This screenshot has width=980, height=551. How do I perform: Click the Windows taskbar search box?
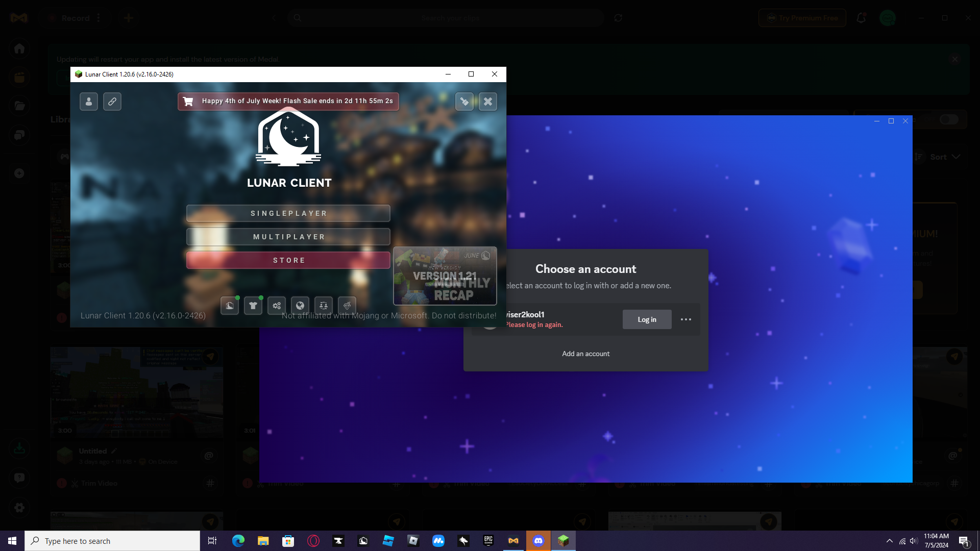pos(112,541)
